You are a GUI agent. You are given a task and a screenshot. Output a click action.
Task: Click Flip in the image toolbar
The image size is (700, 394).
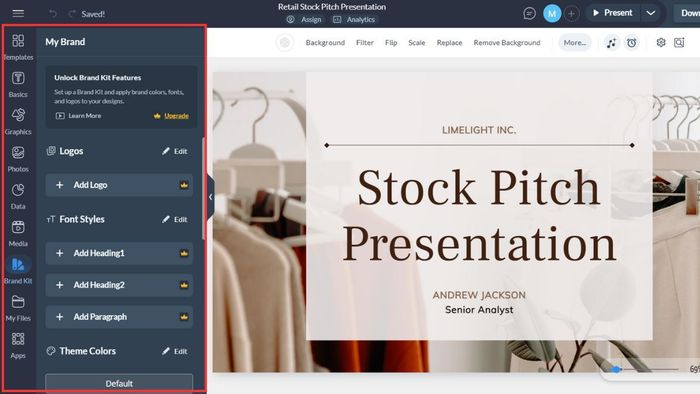point(391,43)
